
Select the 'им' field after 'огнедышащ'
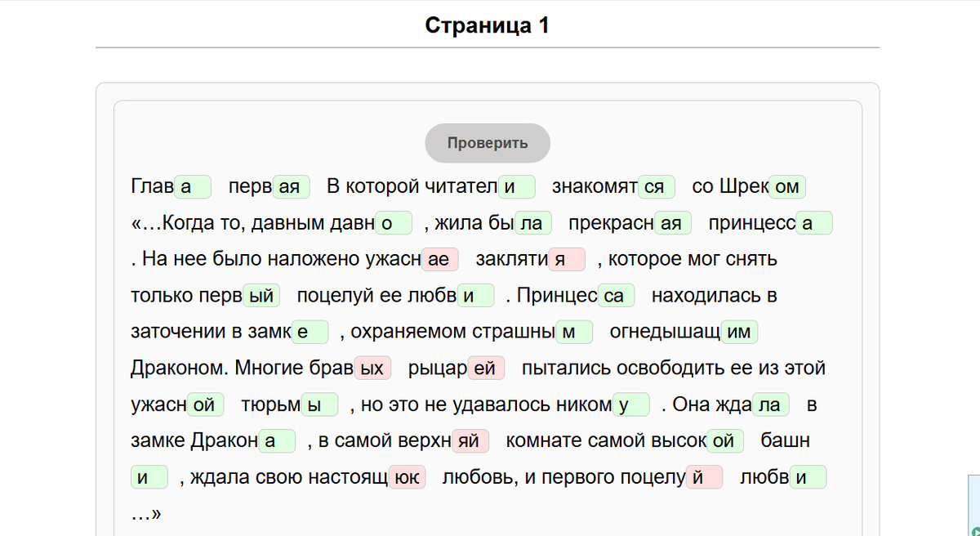click(740, 331)
